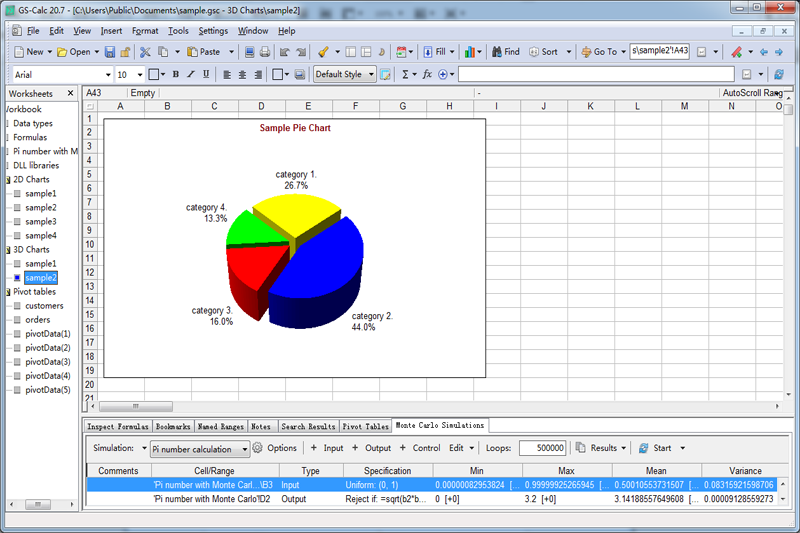800x533 pixels.
Task: Collapse the 3D Charts tree node
Action: pyautogui.click(x=8, y=250)
